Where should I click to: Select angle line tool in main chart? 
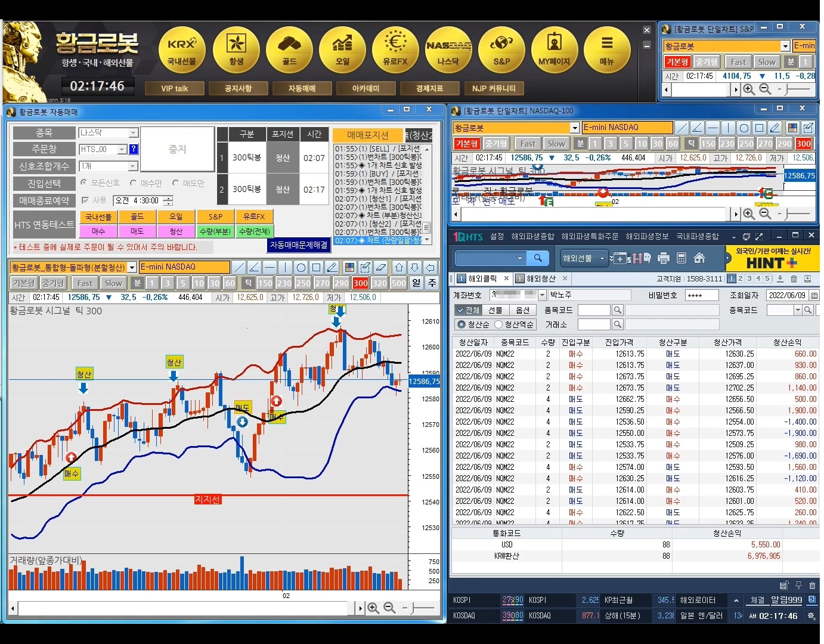[254, 267]
